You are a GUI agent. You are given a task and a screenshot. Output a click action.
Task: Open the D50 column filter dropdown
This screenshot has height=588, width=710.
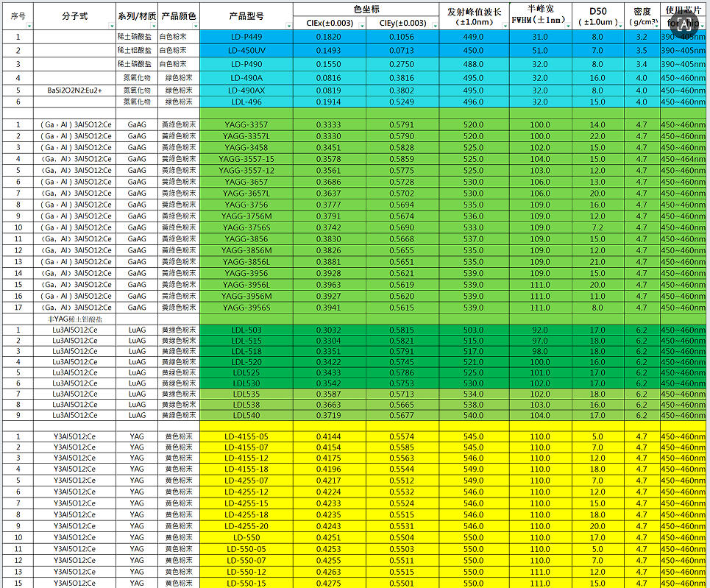620,26
